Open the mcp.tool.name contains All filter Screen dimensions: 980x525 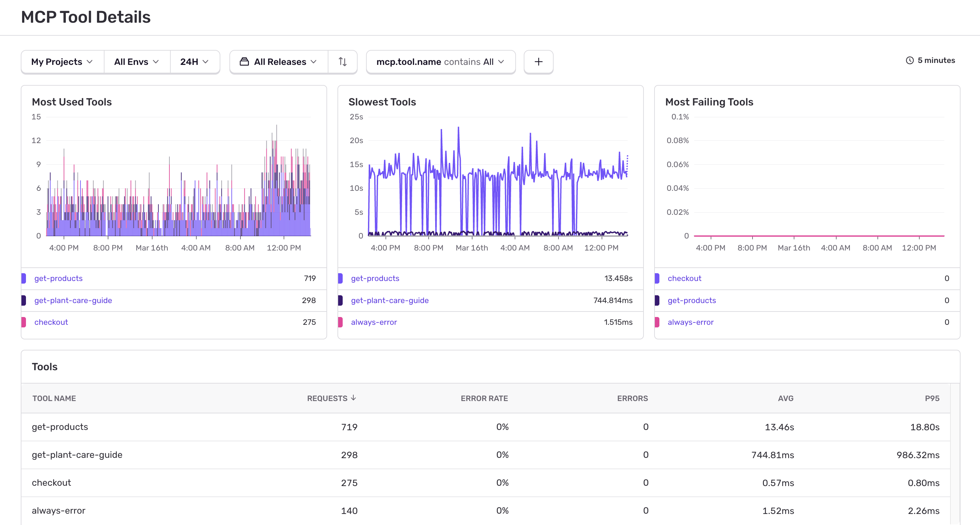pos(441,62)
